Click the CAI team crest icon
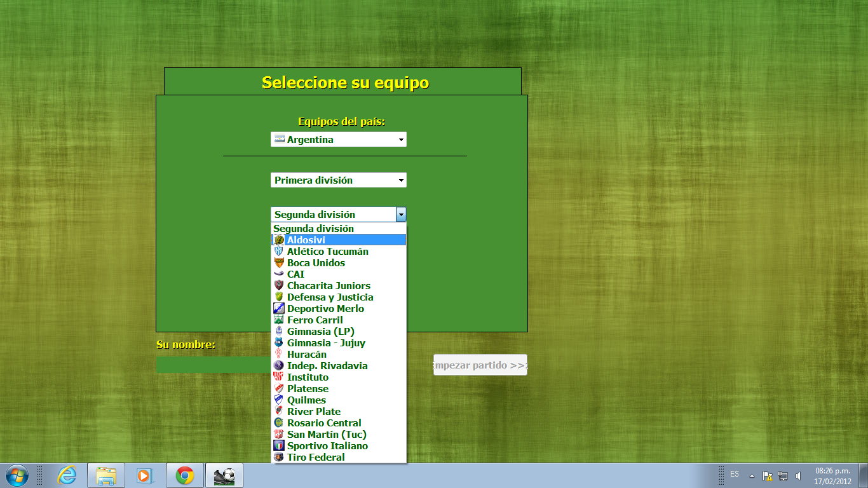Screen dimensions: 868x488 coord(278,274)
